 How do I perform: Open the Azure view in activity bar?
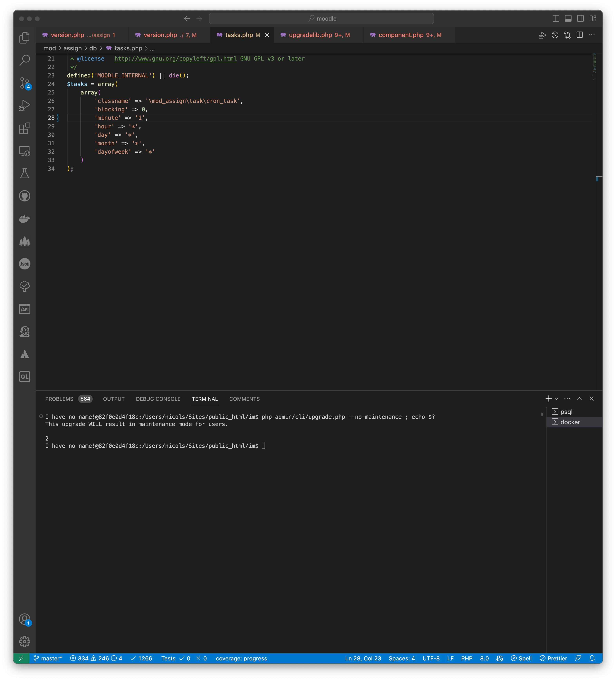pos(25,354)
